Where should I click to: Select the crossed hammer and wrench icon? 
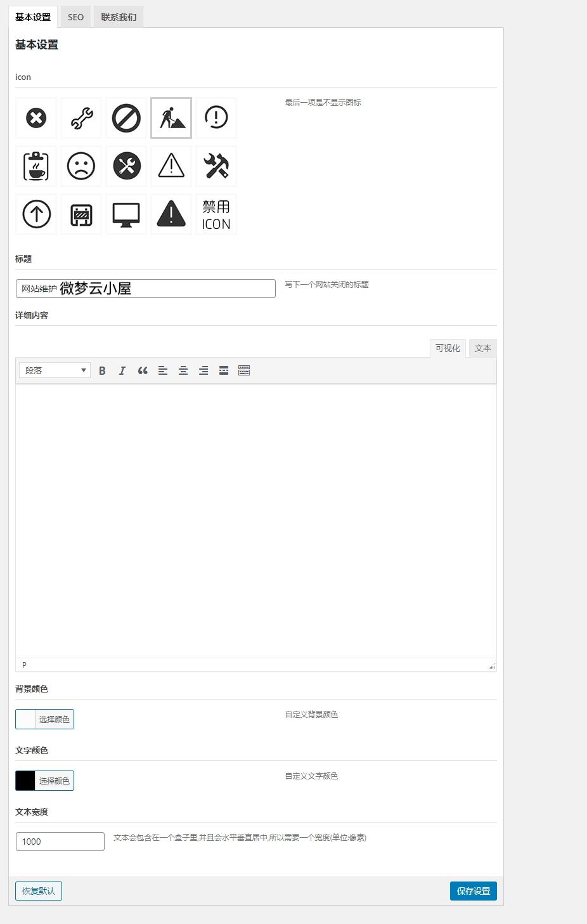point(216,166)
